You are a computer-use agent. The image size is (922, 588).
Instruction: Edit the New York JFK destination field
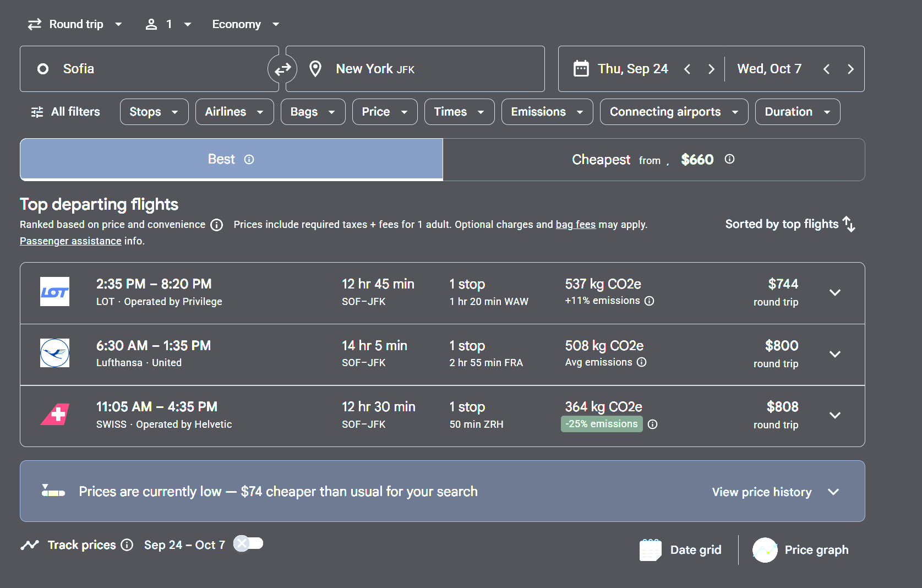[x=416, y=69]
